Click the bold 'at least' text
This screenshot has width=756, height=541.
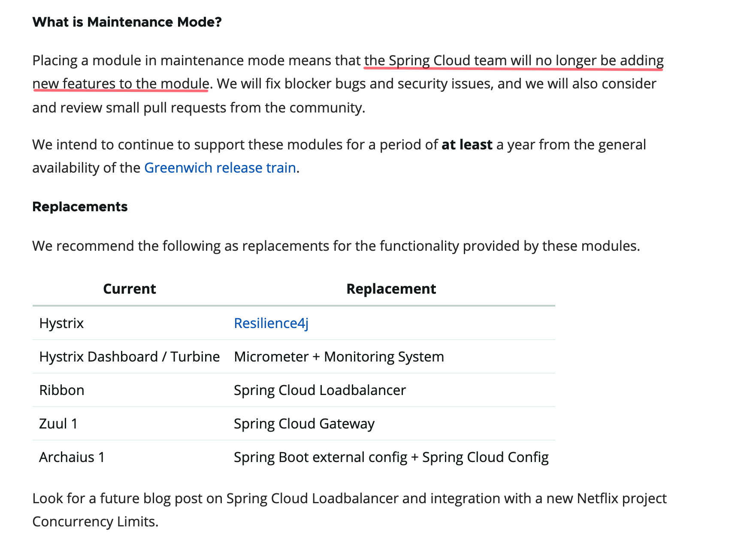coord(467,145)
